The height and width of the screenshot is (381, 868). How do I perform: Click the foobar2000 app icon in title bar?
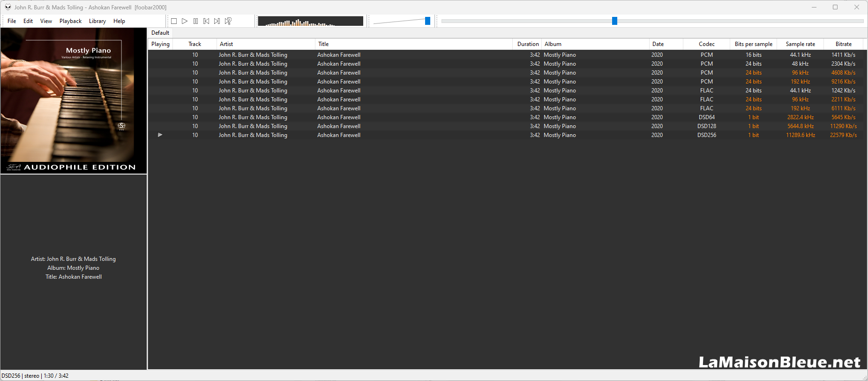8,7
